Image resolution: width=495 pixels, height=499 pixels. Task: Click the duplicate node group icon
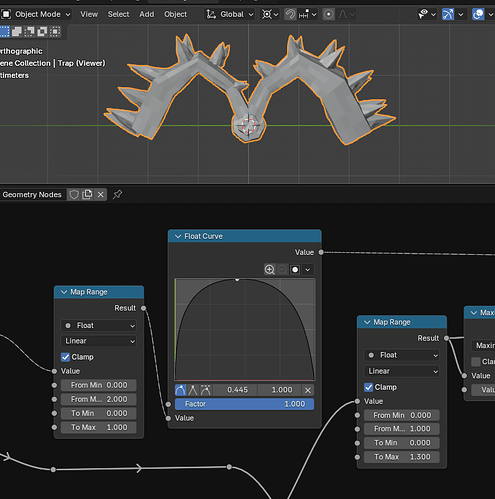click(x=87, y=194)
